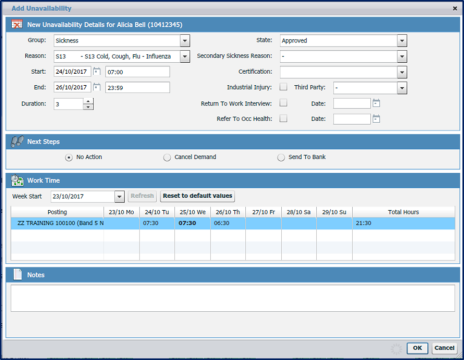Click the 21:30 total hours cell

pyautogui.click(x=404, y=223)
